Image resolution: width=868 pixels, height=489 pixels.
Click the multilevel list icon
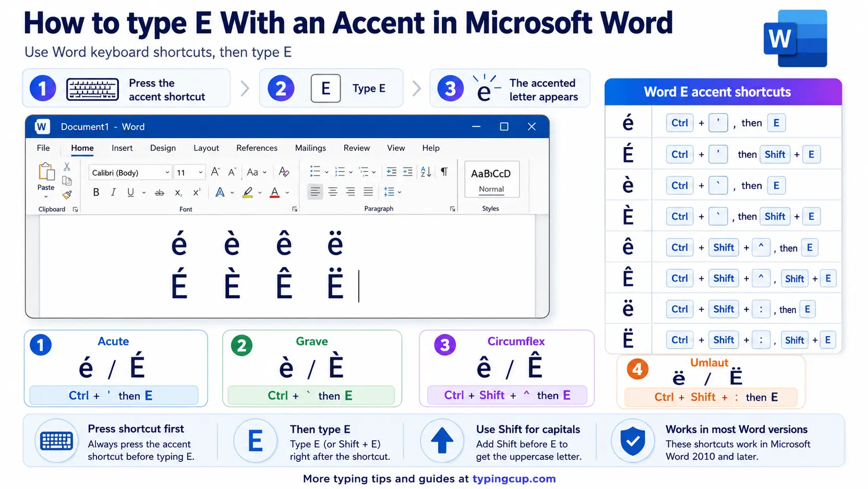(x=364, y=171)
